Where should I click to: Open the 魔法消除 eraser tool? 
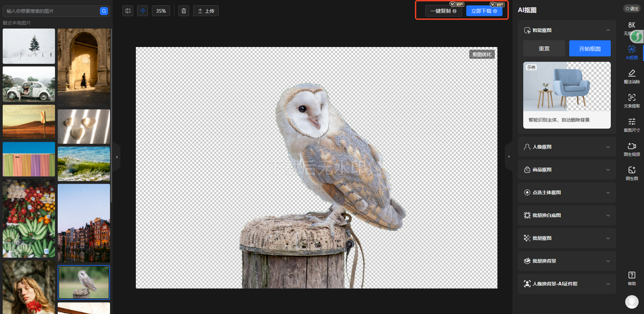[x=631, y=76]
